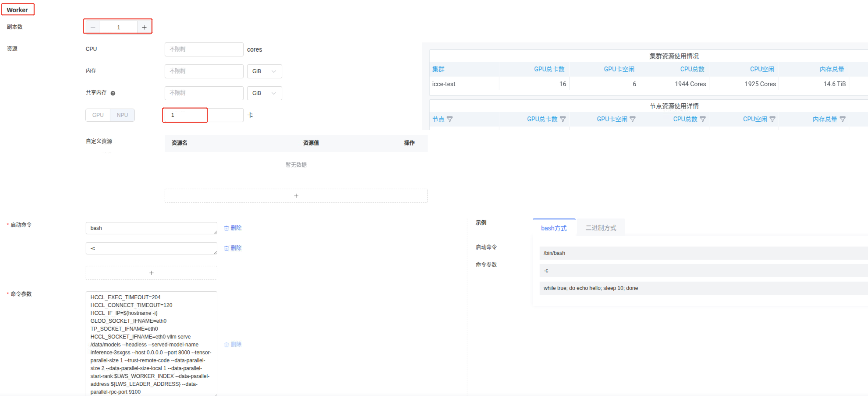Add a custom resource row
Viewport: 868px width, 397px height.
[296, 196]
